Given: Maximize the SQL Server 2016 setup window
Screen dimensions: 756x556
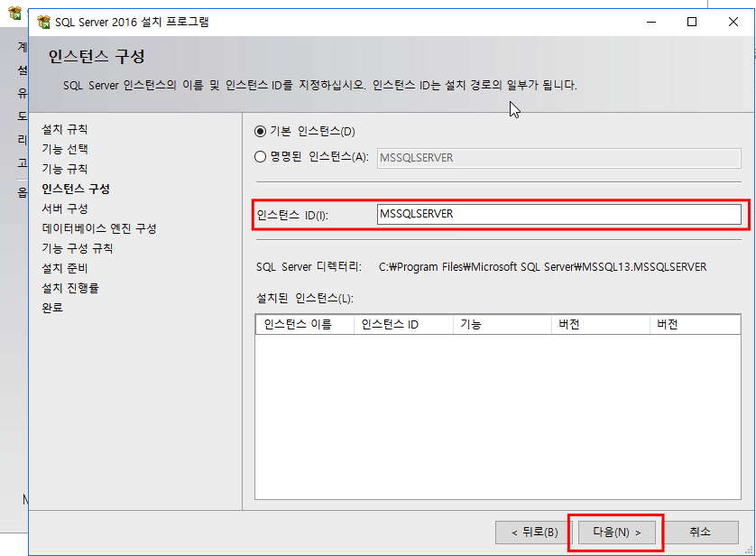Looking at the screenshot, I should coord(692,23).
